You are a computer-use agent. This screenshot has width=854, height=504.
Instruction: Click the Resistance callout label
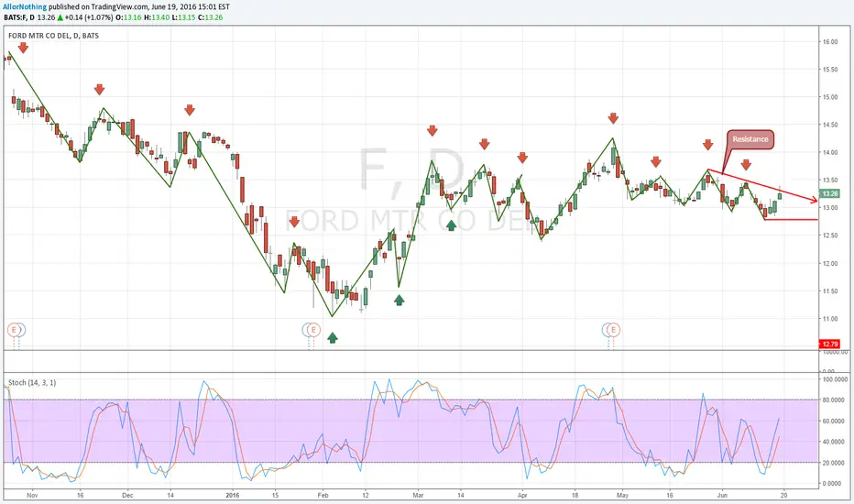click(x=750, y=139)
